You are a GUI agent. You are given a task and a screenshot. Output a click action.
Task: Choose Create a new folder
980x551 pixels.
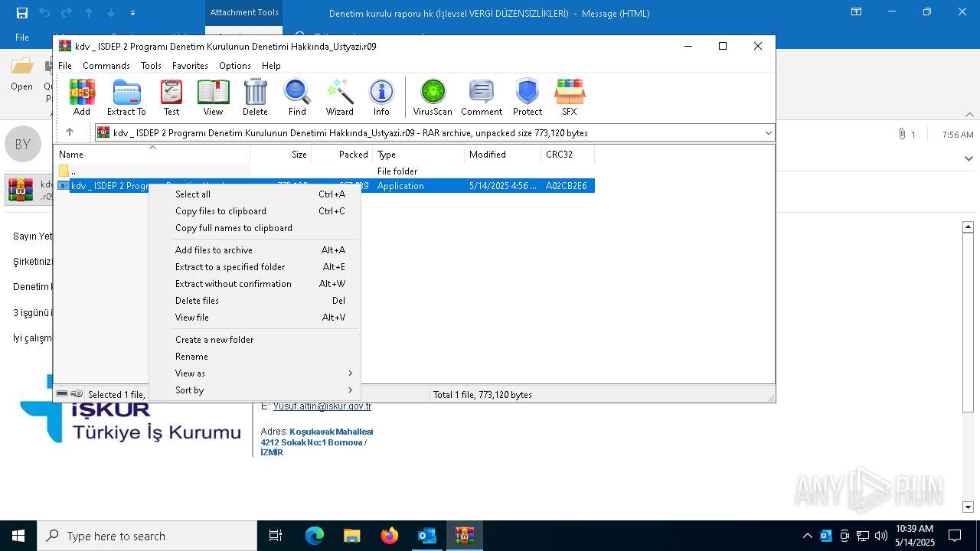254,340
